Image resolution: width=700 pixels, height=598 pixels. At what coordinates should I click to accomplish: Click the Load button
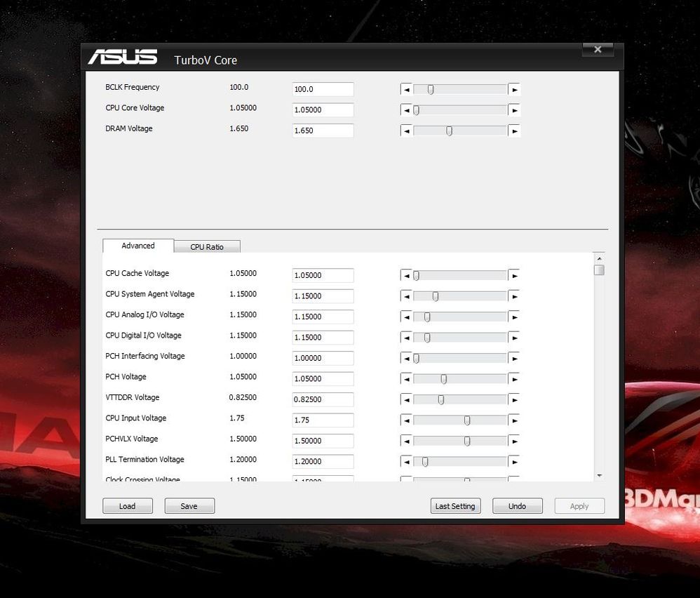tap(127, 505)
